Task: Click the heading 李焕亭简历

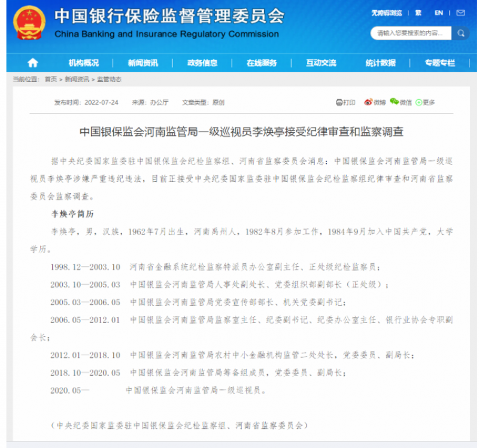Action: click(72, 214)
